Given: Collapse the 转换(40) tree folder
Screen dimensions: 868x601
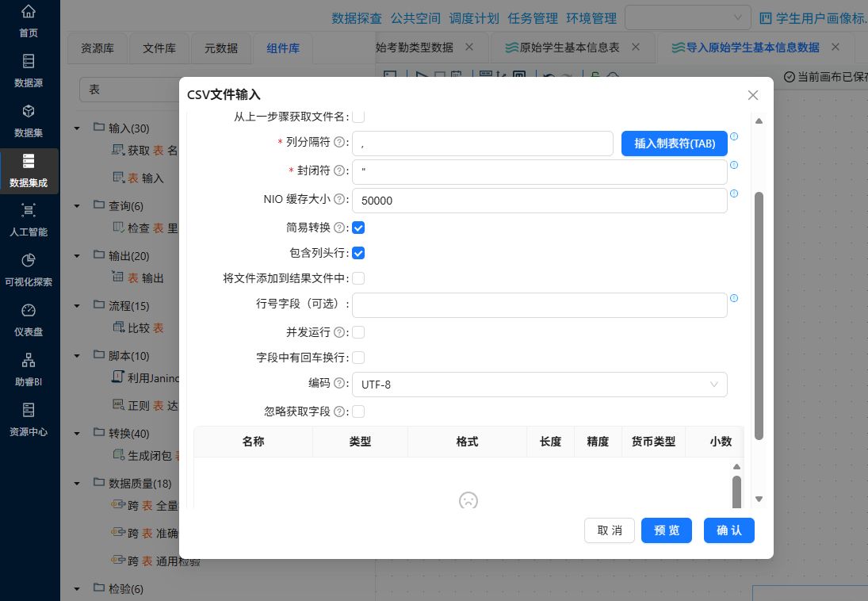Looking at the screenshot, I should click(77, 433).
